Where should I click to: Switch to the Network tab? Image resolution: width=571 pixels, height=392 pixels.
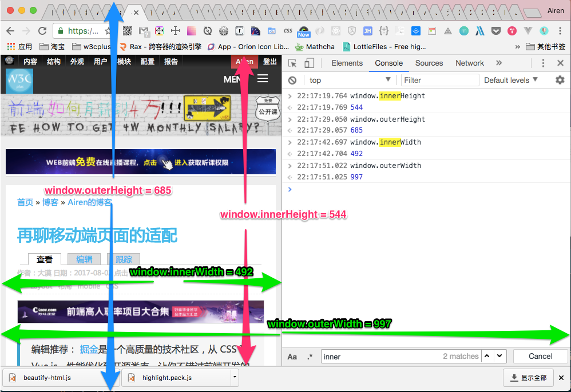(469, 63)
